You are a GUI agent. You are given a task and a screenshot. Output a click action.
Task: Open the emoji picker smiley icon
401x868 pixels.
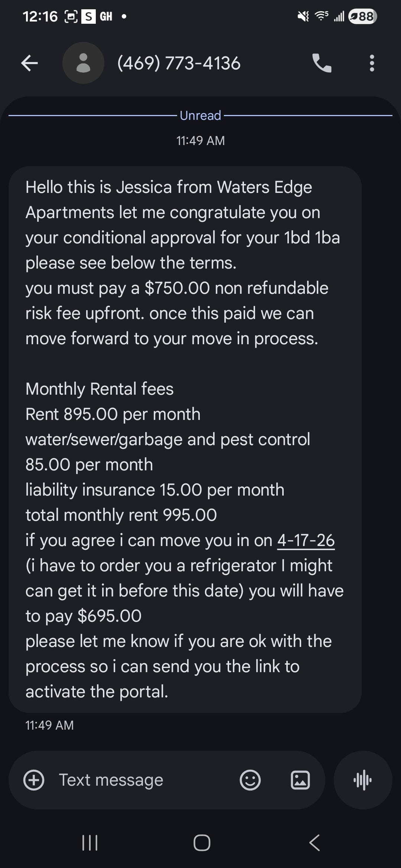pos(250,780)
